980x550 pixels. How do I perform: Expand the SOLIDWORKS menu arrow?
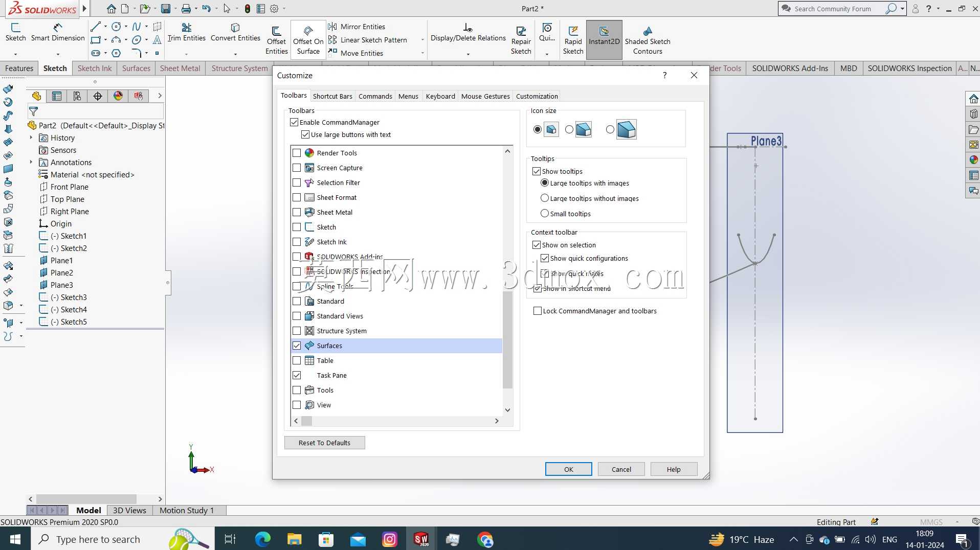point(84,9)
